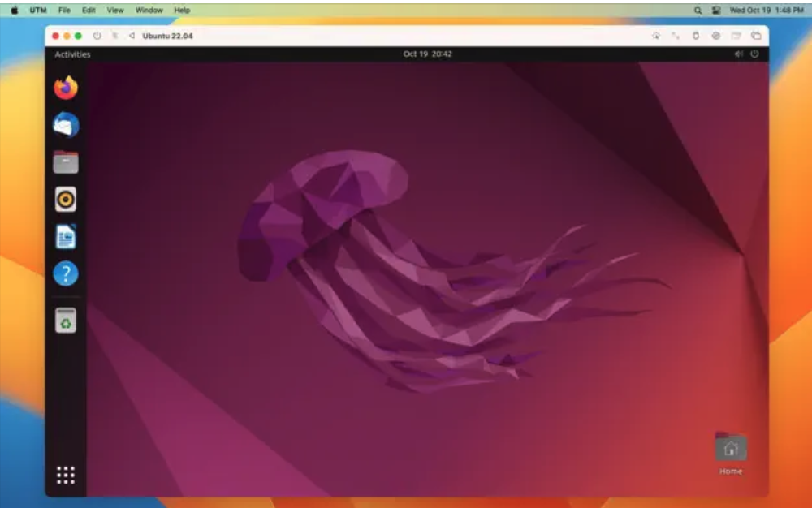Open the Ubuntu system menu by power icon
This screenshot has width=812, height=508.
coord(754,54)
